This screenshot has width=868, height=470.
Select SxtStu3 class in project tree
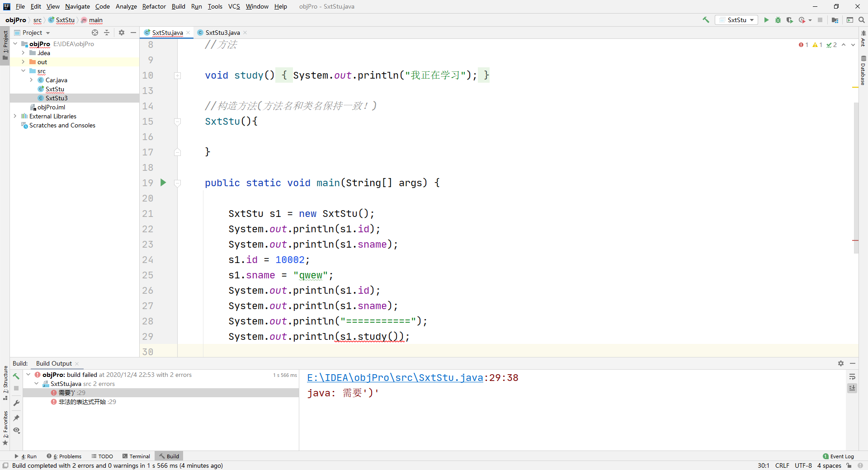(57, 98)
